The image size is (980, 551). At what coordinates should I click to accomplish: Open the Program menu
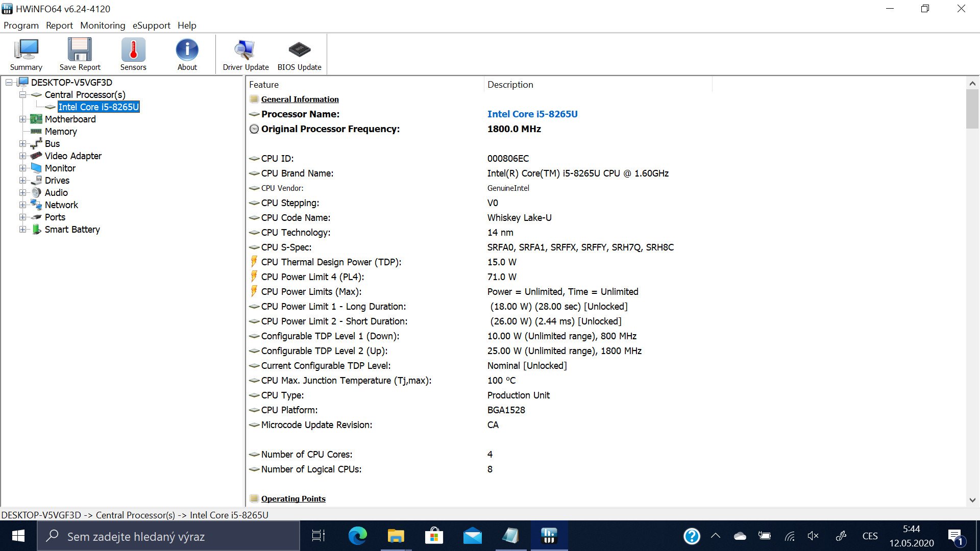point(21,26)
